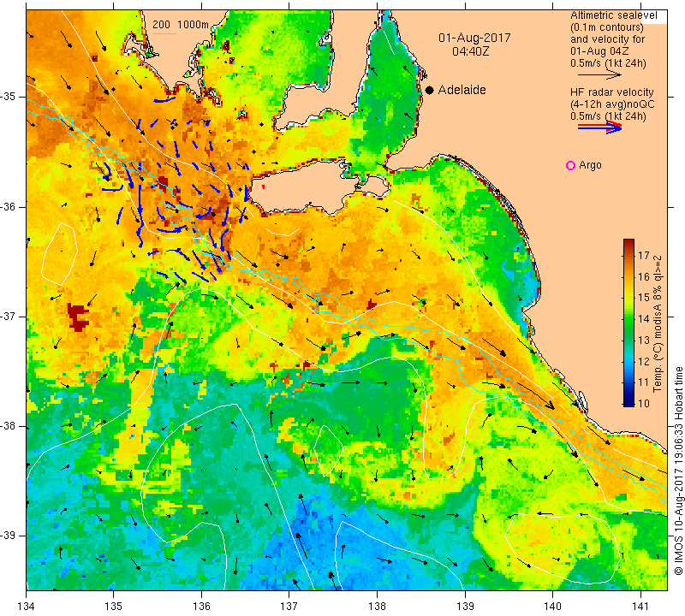
Task: Click the 17 degree color bar label
Action: pyautogui.click(x=644, y=256)
